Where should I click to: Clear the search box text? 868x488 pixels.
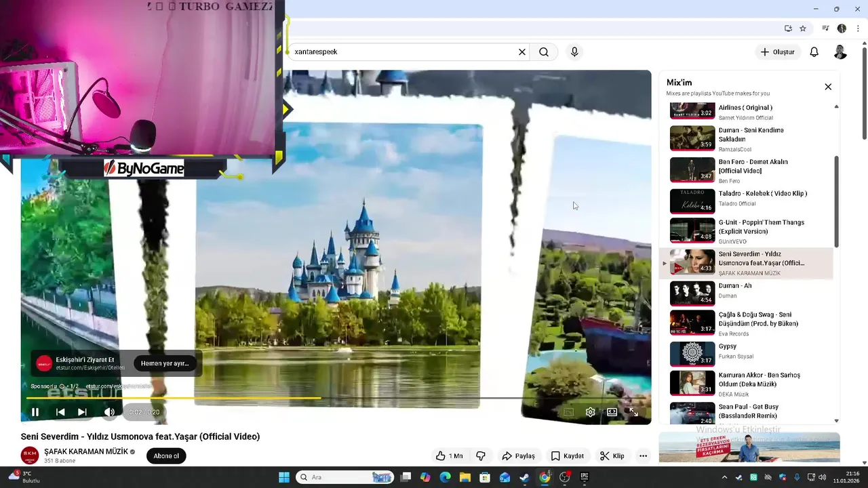click(x=522, y=52)
